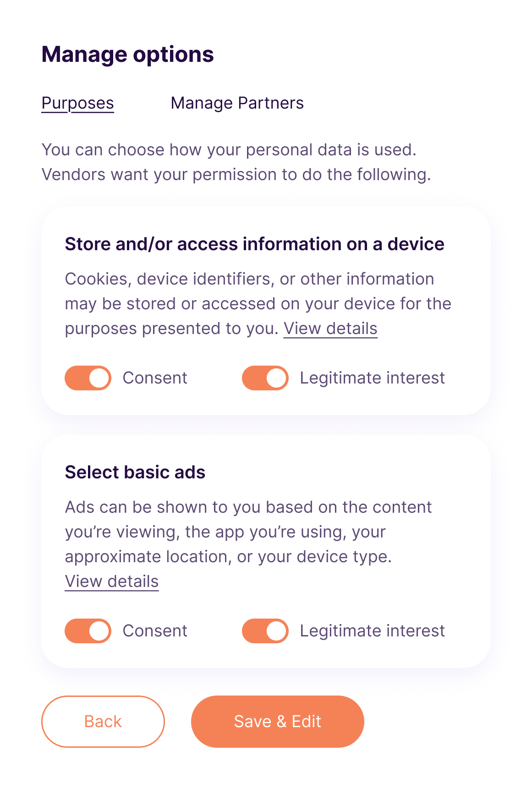Viewport: 532px width, 789px height.
Task: Select the 'Store and/or access information' heading
Action: (254, 244)
